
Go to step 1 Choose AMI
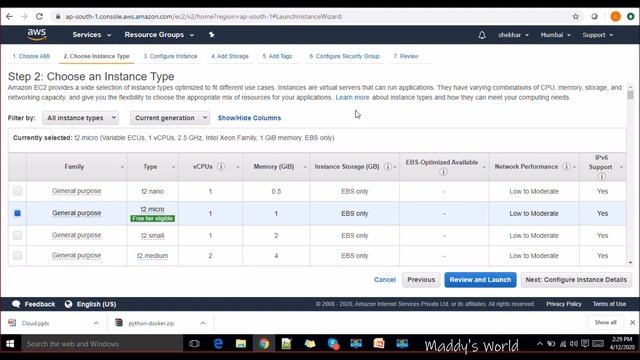click(31, 56)
